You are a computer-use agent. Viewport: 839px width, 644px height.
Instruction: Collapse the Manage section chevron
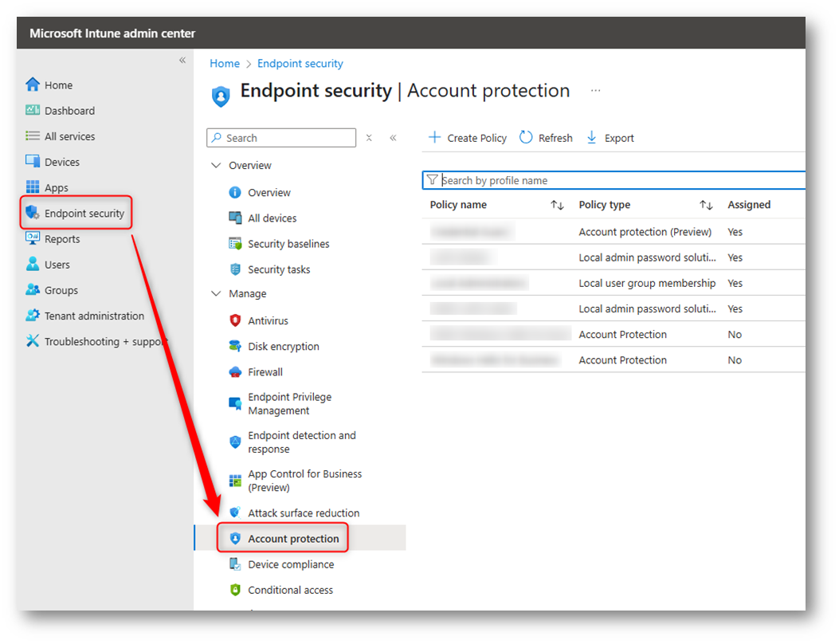(216, 293)
